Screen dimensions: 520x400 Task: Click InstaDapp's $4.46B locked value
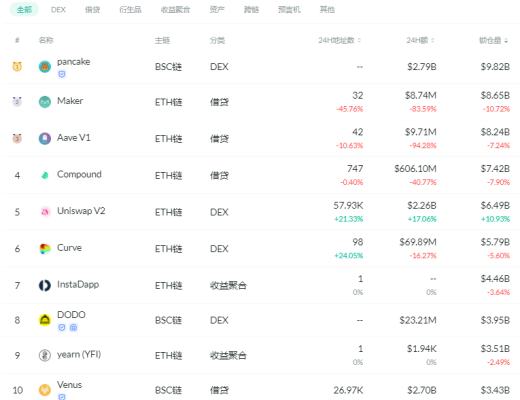click(495, 279)
